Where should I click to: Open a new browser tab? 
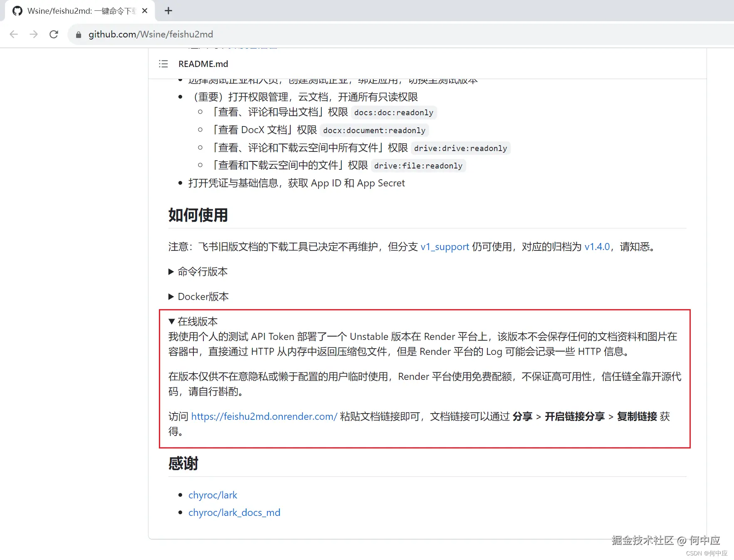pos(168,11)
